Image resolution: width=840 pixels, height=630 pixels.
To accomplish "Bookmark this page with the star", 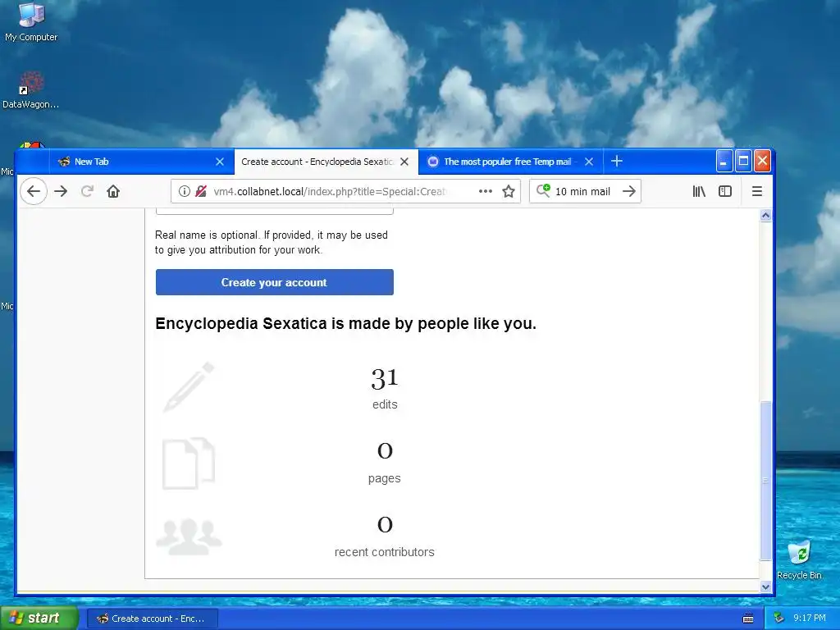I will 509,191.
